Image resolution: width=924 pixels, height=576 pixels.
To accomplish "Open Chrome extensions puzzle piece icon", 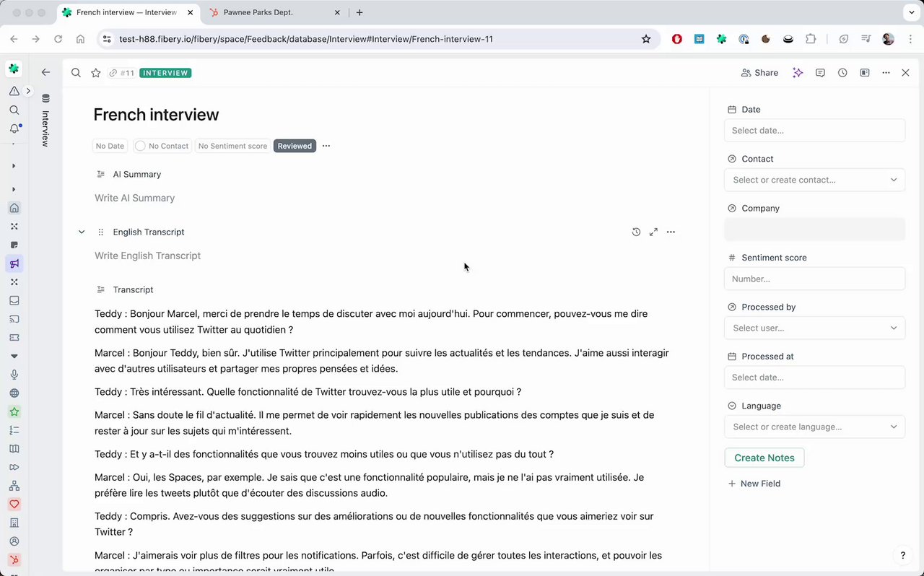I will (x=811, y=39).
